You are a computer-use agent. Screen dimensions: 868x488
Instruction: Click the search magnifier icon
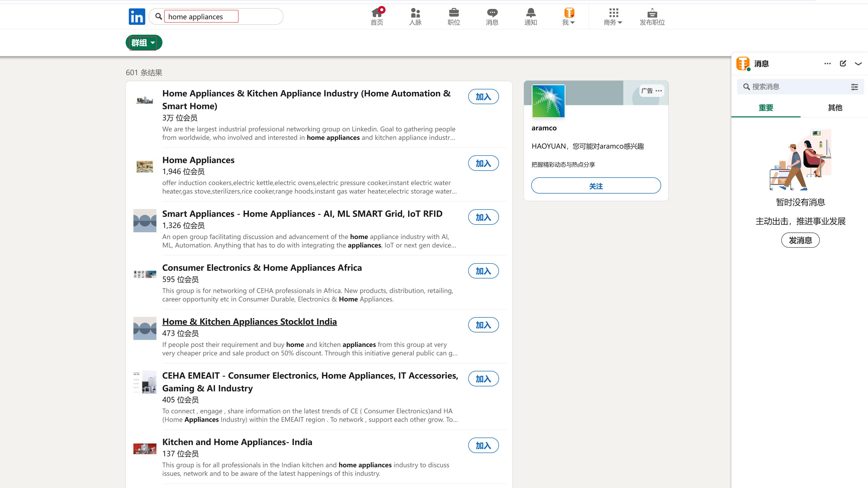tap(158, 16)
